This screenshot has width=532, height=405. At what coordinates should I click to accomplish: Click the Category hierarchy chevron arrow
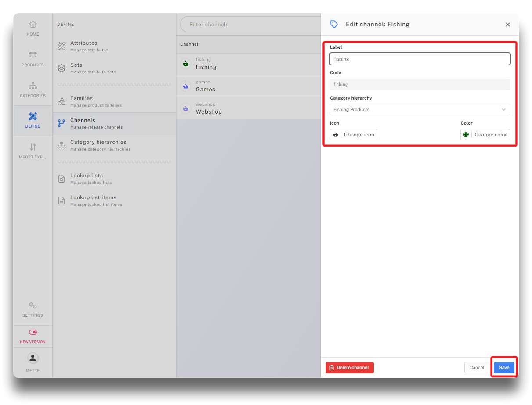(503, 110)
